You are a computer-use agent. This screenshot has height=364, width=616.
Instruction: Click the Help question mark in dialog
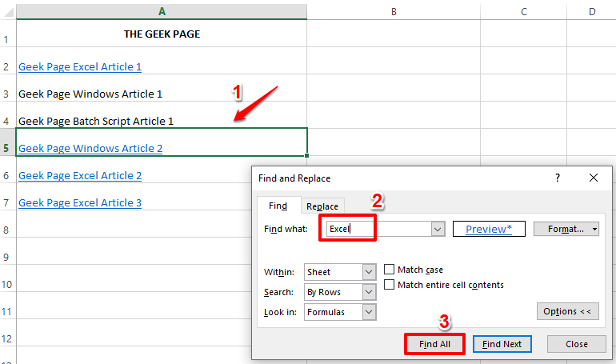(558, 178)
